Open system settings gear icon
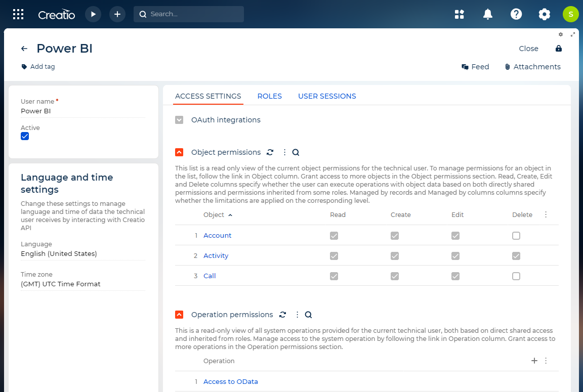The image size is (583, 392). 545,14
